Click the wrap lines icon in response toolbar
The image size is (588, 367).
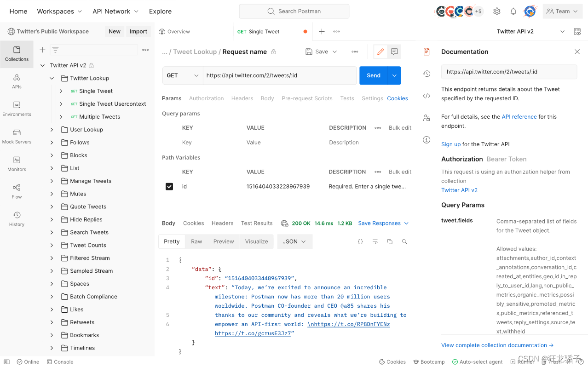click(375, 241)
